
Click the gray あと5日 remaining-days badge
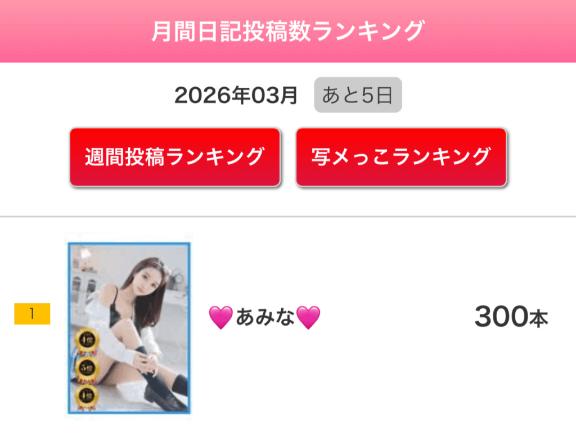point(358,95)
